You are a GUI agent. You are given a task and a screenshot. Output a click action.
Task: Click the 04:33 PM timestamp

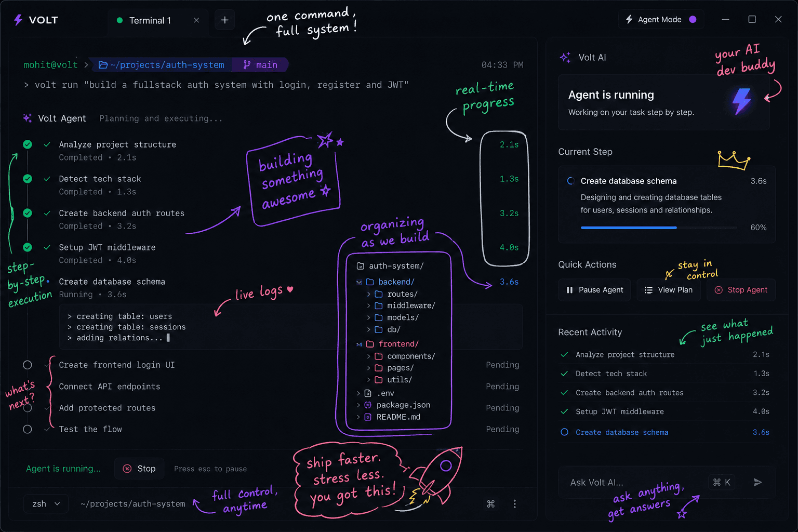(x=502, y=65)
